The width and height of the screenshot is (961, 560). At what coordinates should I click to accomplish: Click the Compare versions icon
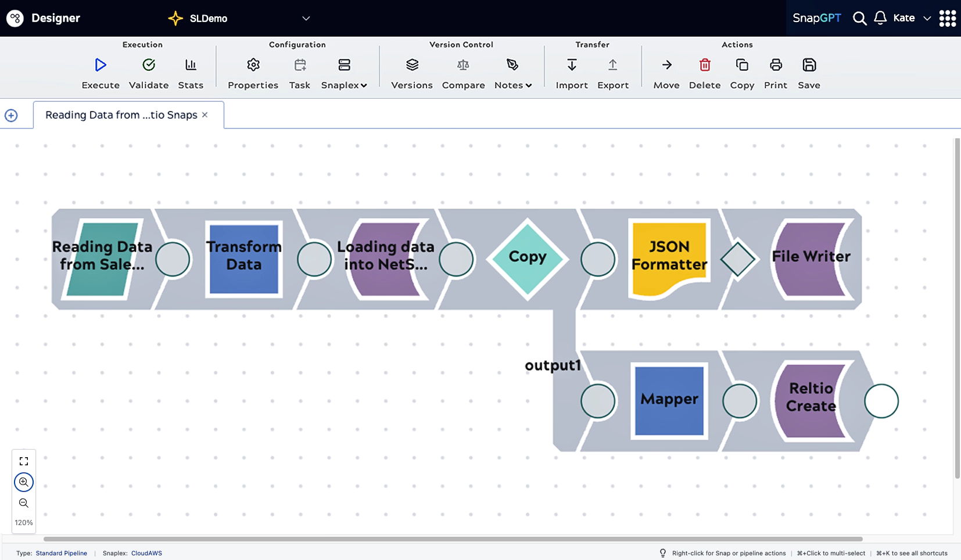click(463, 64)
